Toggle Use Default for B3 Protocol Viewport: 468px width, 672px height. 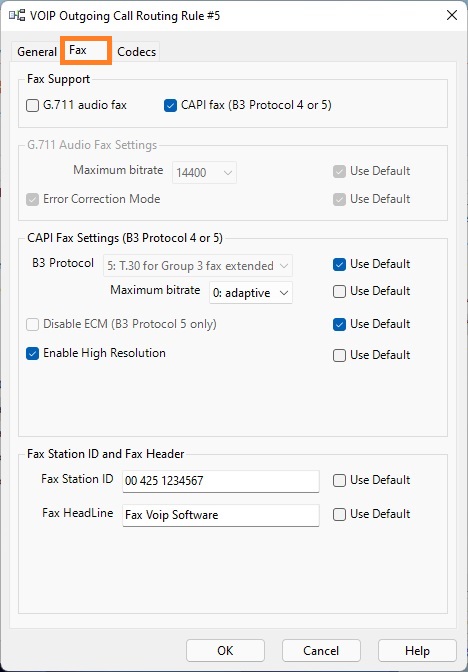click(339, 264)
